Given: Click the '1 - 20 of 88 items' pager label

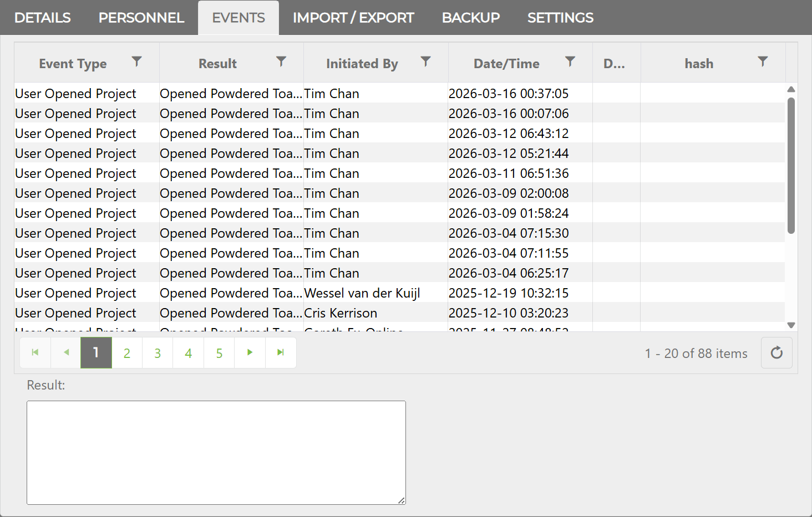Looking at the screenshot, I should coord(696,354).
